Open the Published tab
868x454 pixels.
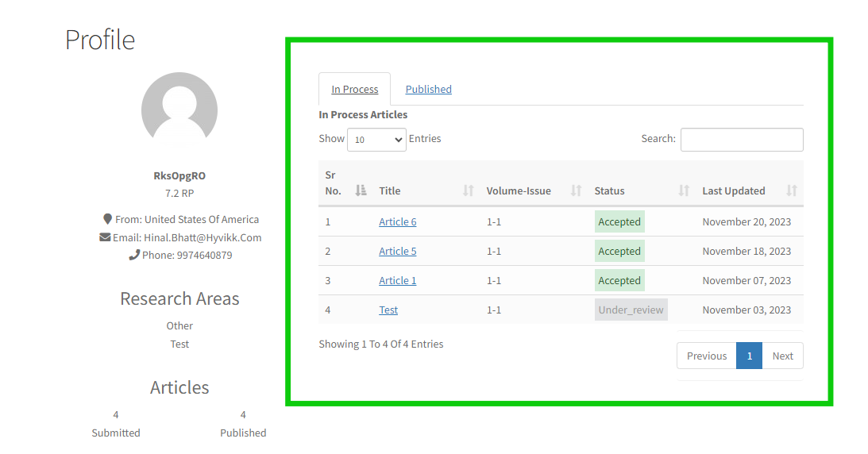coord(428,90)
